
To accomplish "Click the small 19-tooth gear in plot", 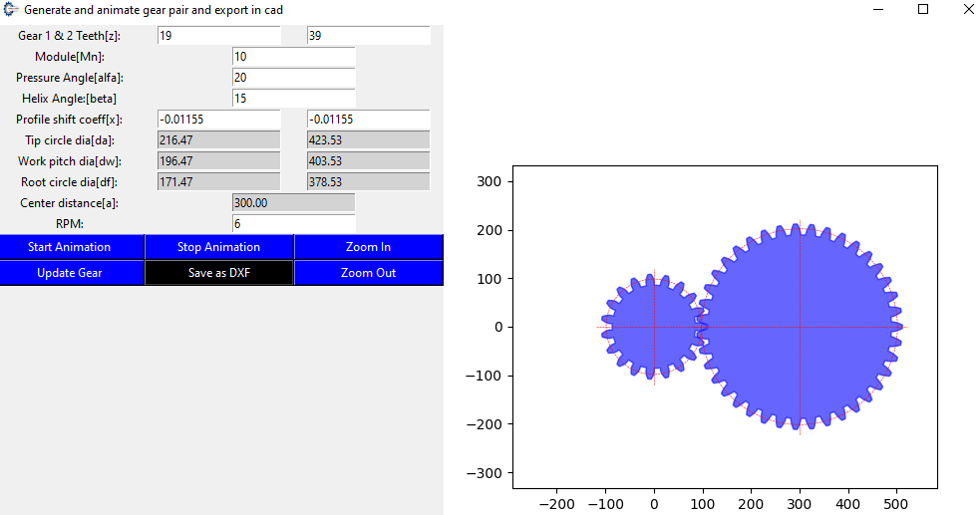I will (x=654, y=327).
